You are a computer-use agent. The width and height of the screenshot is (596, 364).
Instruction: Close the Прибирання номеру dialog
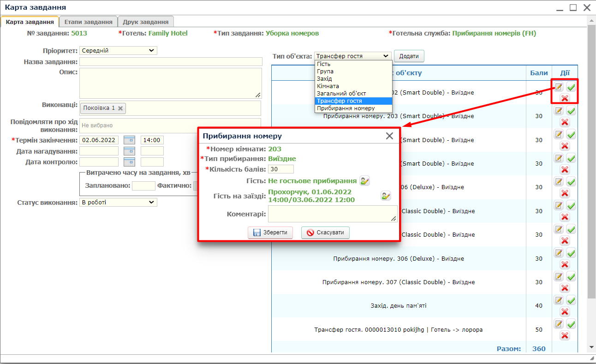tap(390, 136)
